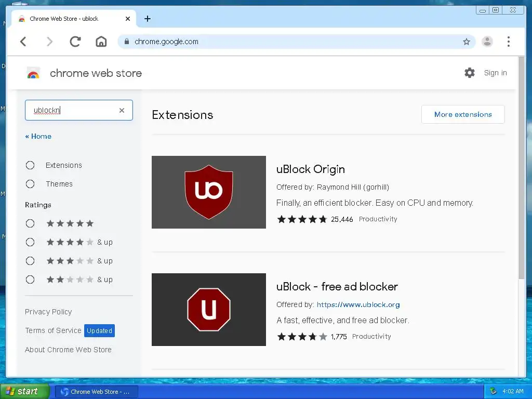Click Productivity beside 25,446

pos(378,219)
